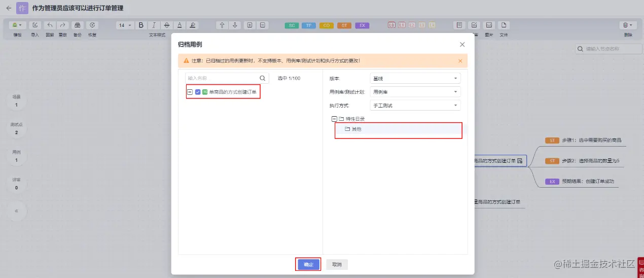Click the 确定 confirm button

pos(308,264)
